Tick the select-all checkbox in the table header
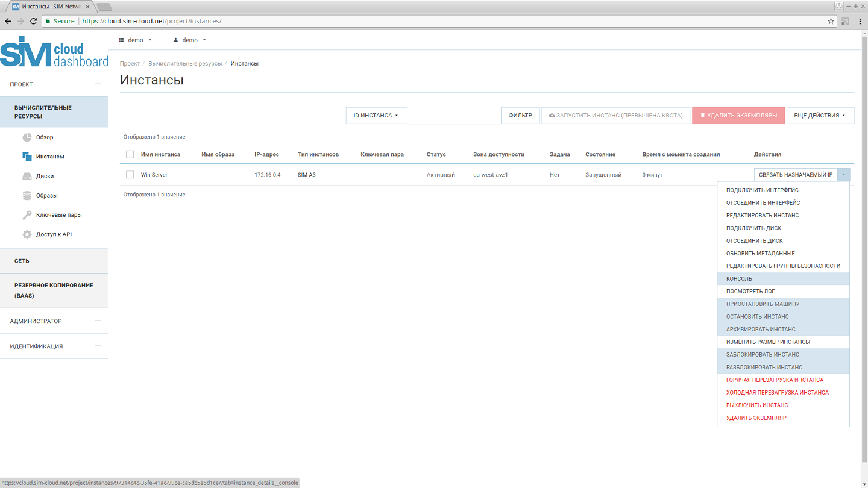This screenshot has width=868, height=488. 130,155
